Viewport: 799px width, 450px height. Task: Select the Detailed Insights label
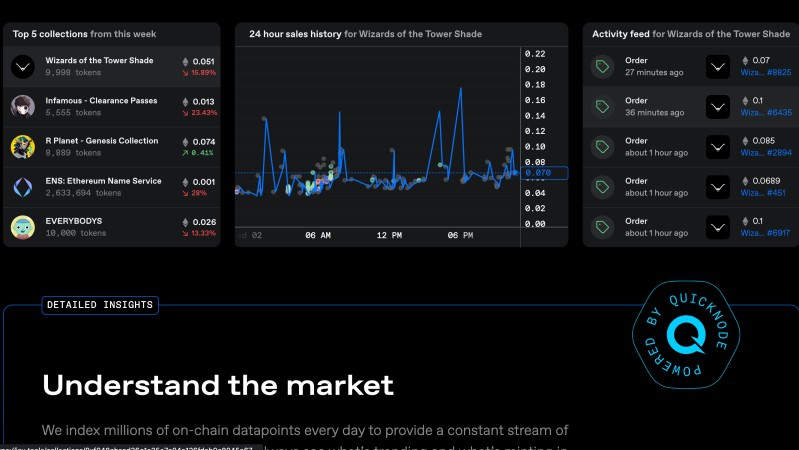[x=100, y=305]
